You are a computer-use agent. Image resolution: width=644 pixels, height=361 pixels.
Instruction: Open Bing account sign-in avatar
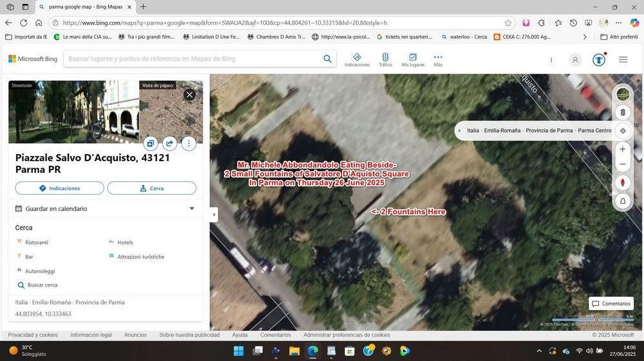pos(575,60)
